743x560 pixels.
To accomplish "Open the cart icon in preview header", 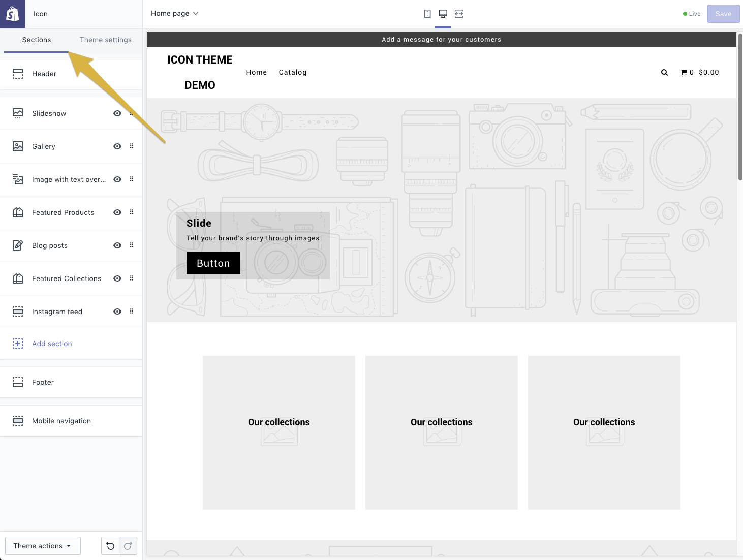I will point(684,73).
